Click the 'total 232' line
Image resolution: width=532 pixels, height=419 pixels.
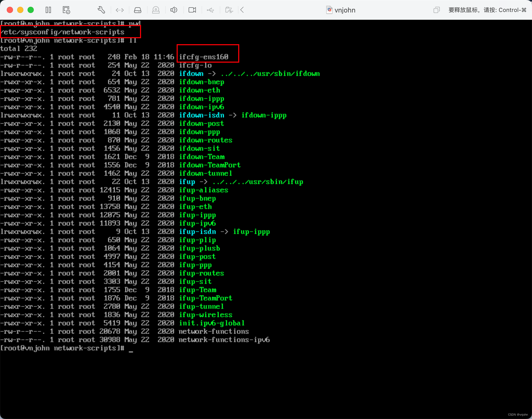click(19, 49)
